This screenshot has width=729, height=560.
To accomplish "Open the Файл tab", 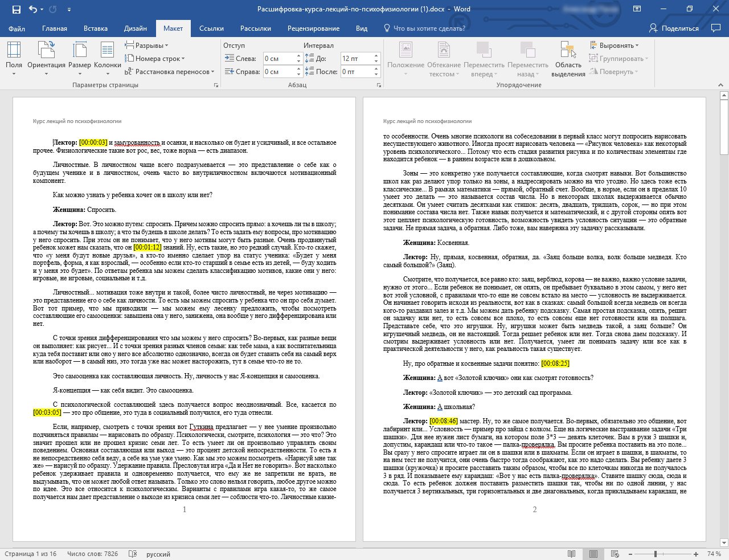I will tap(17, 28).
